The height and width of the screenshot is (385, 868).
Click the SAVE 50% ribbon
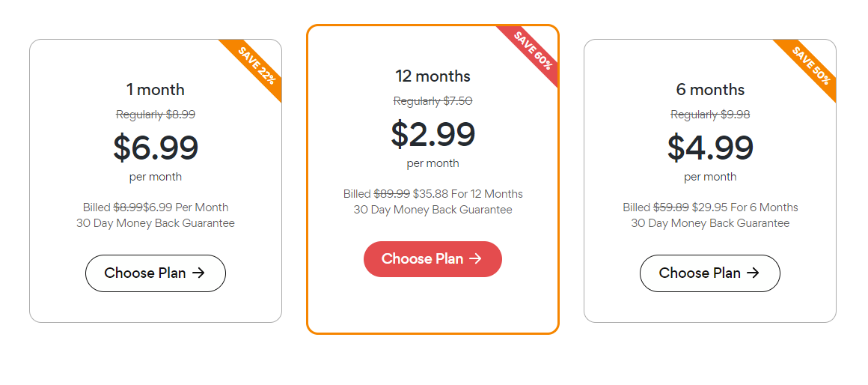(x=811, y=65)
